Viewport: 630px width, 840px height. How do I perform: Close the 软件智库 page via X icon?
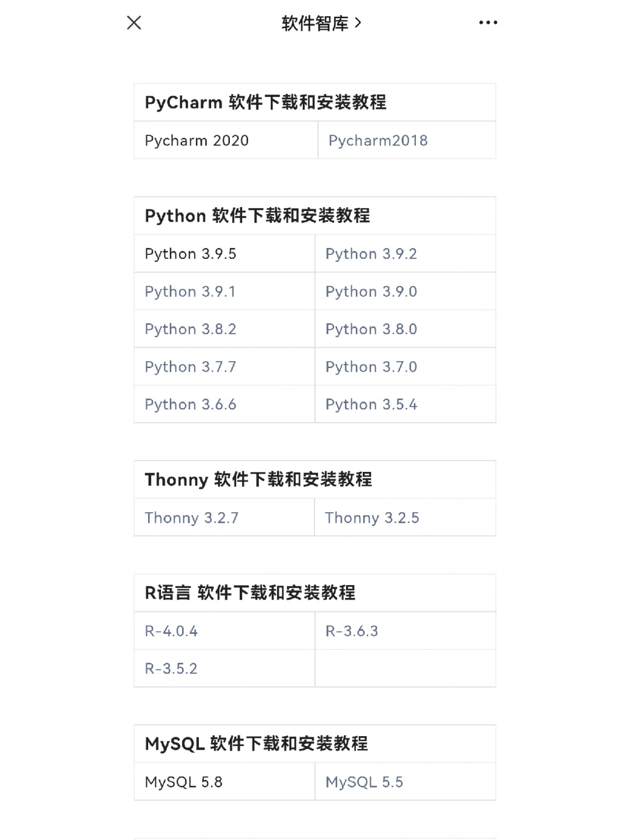click(134, 23)
